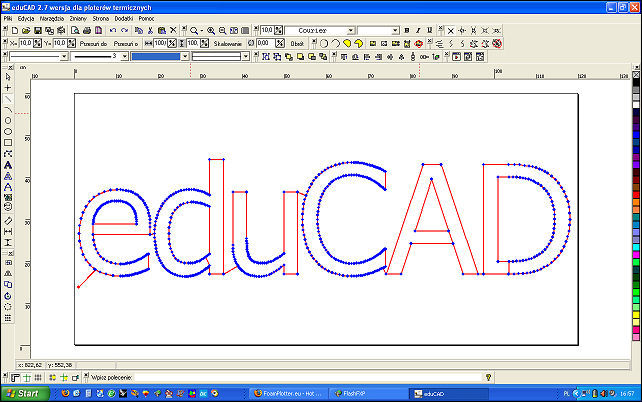Open the Zmiany menu
The height and width of the screenshot is (402, 642).
coord(78,18)
